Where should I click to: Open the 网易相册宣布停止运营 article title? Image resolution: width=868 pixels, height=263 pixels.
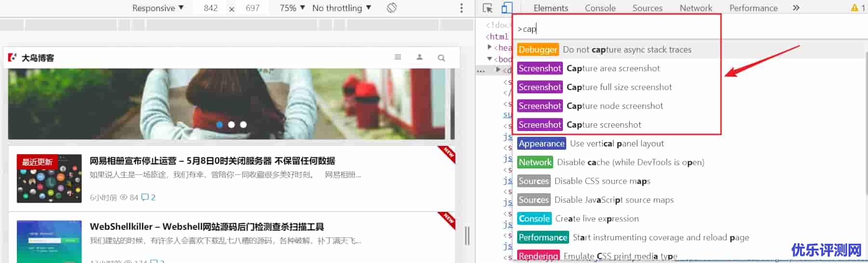point(212,161)
